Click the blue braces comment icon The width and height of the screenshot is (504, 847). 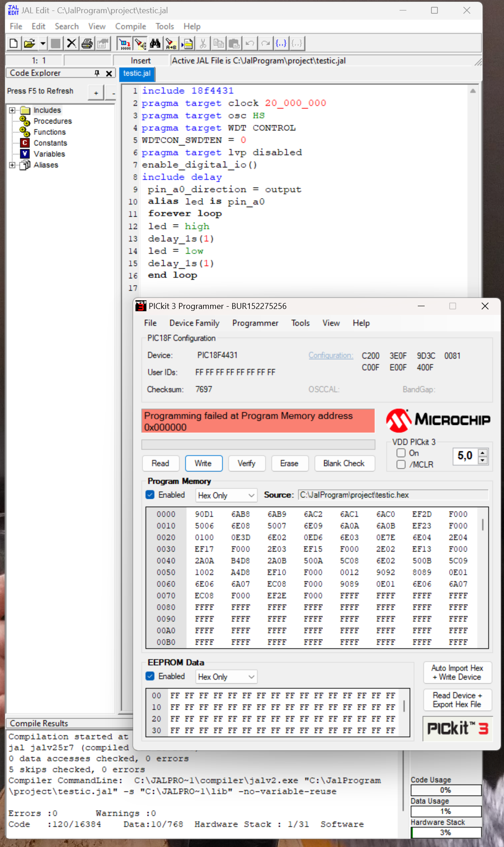[281, 43]
